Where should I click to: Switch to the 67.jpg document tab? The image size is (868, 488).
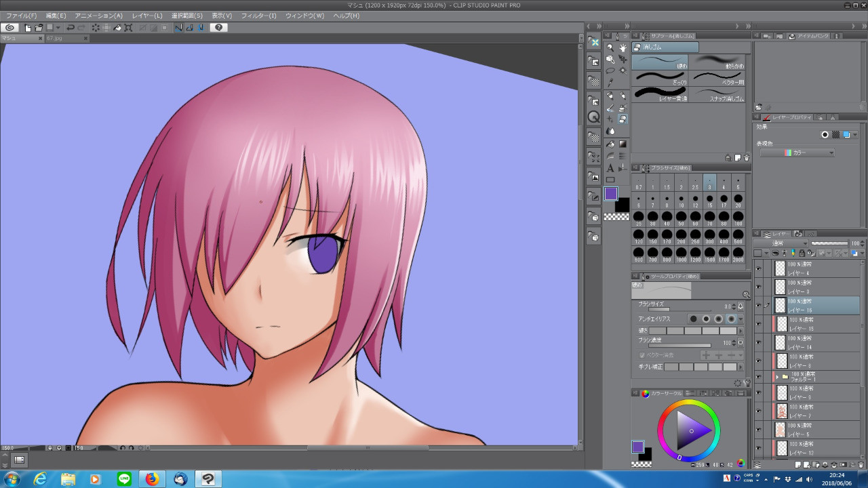[54, 39]
